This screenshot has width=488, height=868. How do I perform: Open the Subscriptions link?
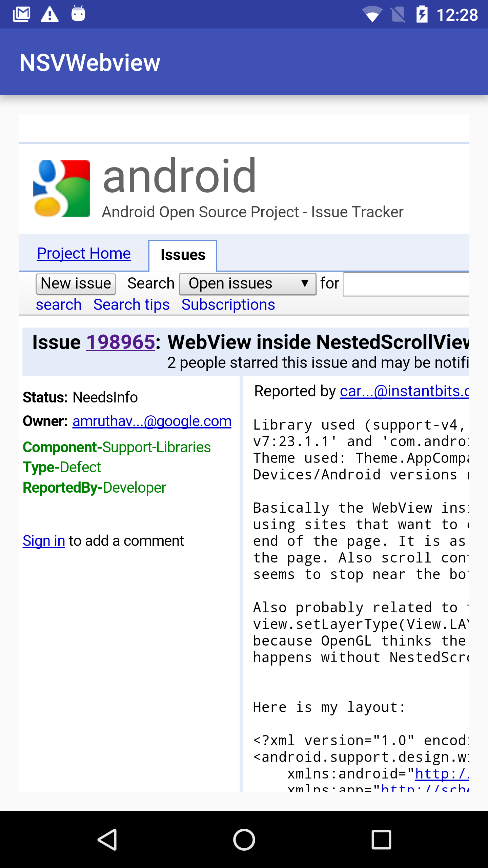[x=228, y=304]
